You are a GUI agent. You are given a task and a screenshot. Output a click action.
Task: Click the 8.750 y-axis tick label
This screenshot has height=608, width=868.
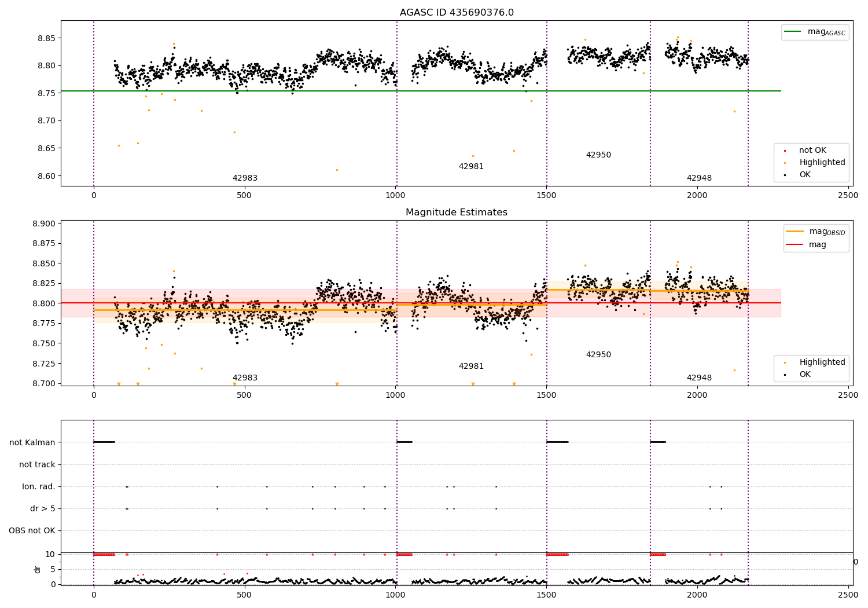[x=44, y=344]
